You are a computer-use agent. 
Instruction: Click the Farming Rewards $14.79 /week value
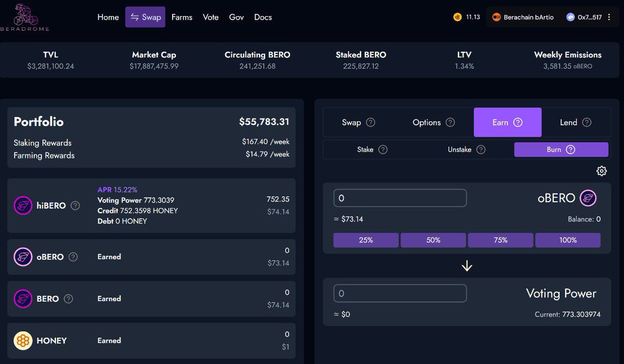(x=268, y=154)
